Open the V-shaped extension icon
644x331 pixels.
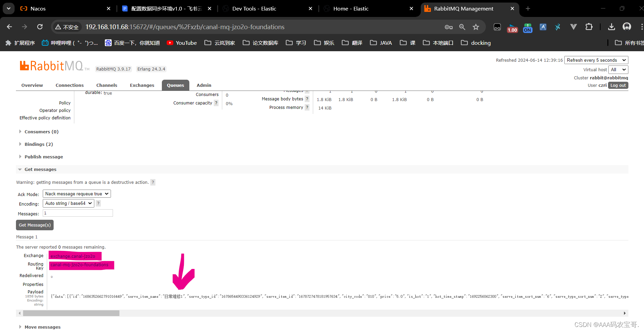point(573,27)
